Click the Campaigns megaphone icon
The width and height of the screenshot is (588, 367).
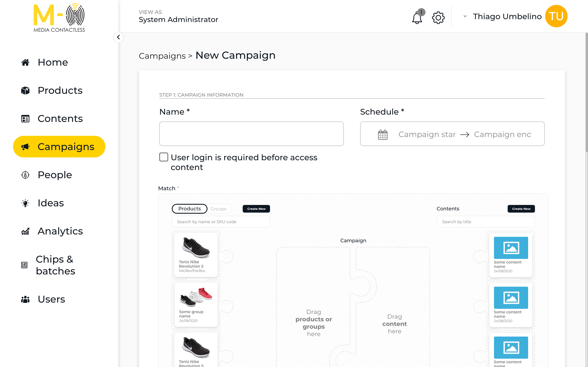tap(26, 147)
